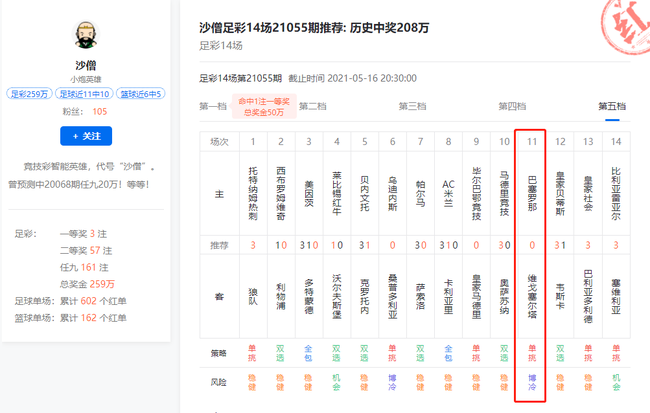The image size is (650, 413).
Task: Open the 第二档 tab
Action: click(x=313, y=106)
